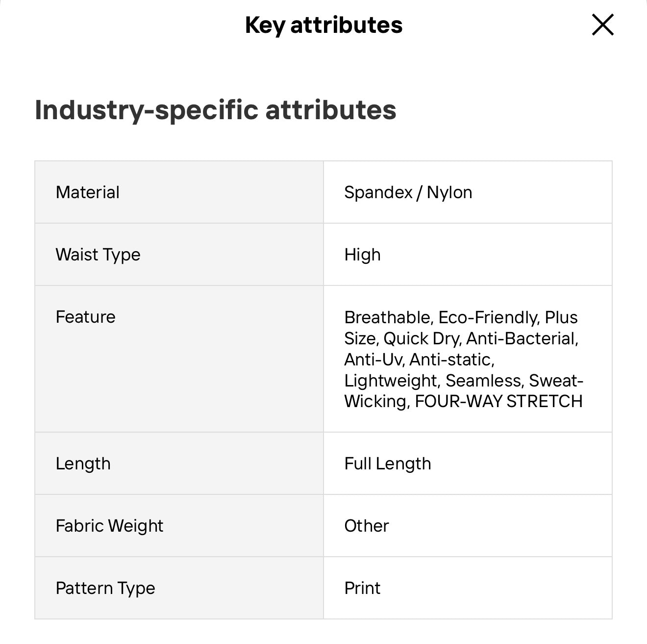
Task: Click the High waist value
Action: (362, 255)
